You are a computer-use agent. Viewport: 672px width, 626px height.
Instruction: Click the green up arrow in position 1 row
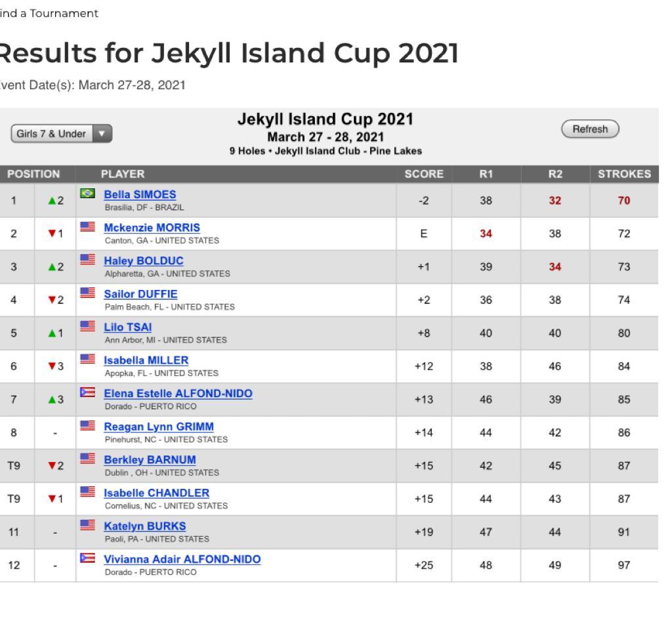52,201
